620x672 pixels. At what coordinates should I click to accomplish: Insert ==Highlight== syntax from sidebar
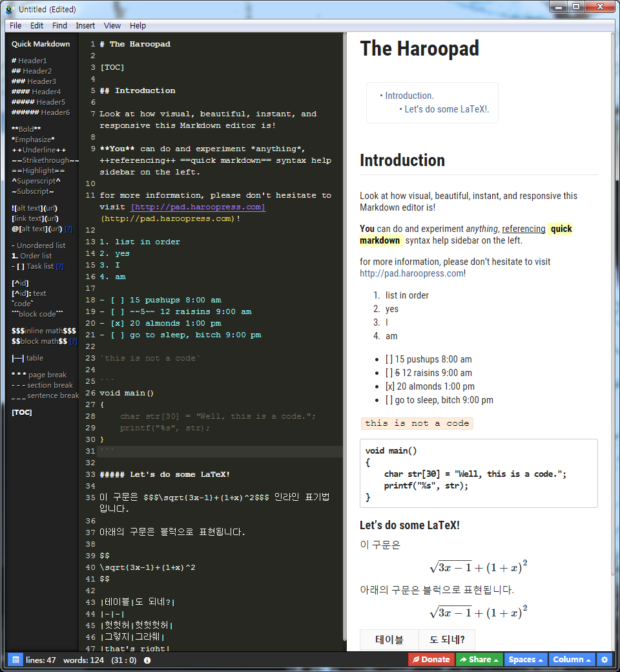point(38,171)
